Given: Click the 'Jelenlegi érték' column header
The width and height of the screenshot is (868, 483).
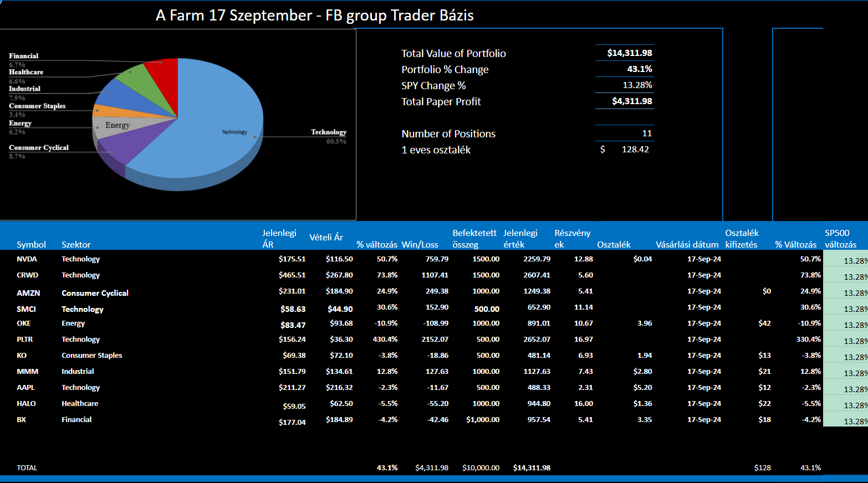Looking at the screenshot, I should pyautogui.click(x=520, y=239).
